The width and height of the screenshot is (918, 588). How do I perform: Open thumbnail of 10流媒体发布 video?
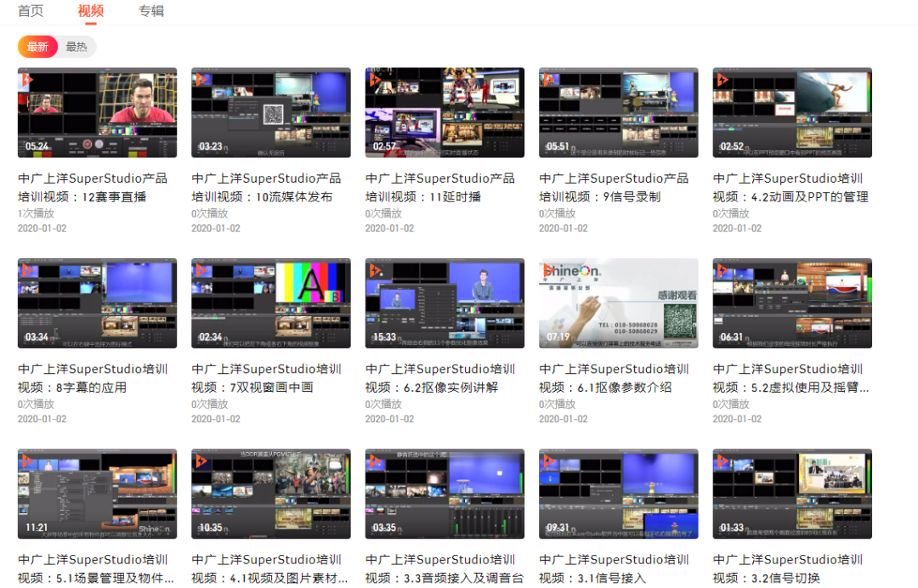coord(271,112)
